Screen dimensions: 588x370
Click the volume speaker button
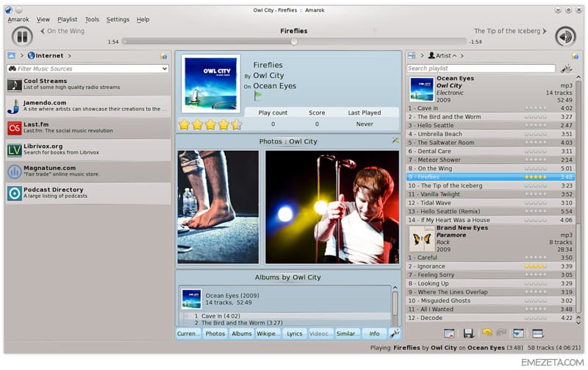click(565, 36)
